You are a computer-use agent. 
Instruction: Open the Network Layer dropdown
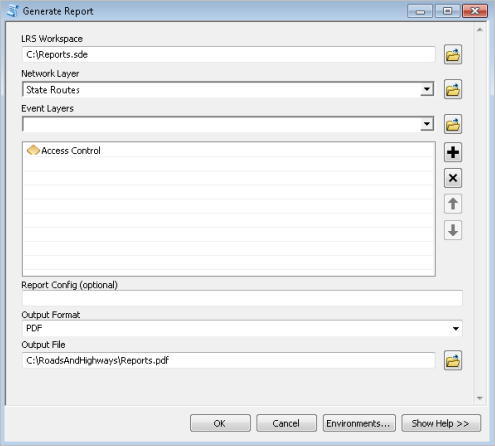tap(427, 89)
